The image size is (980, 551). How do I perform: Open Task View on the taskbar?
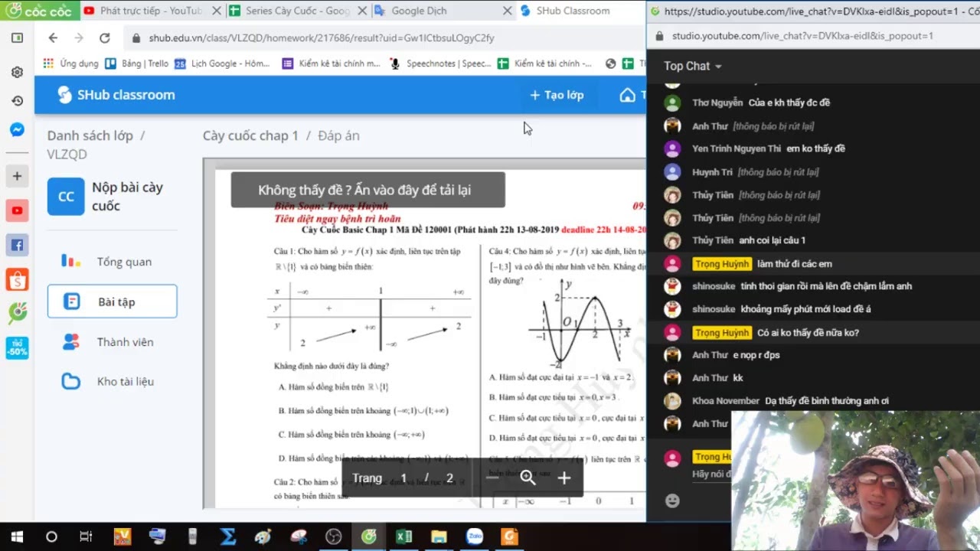[86, 536]
